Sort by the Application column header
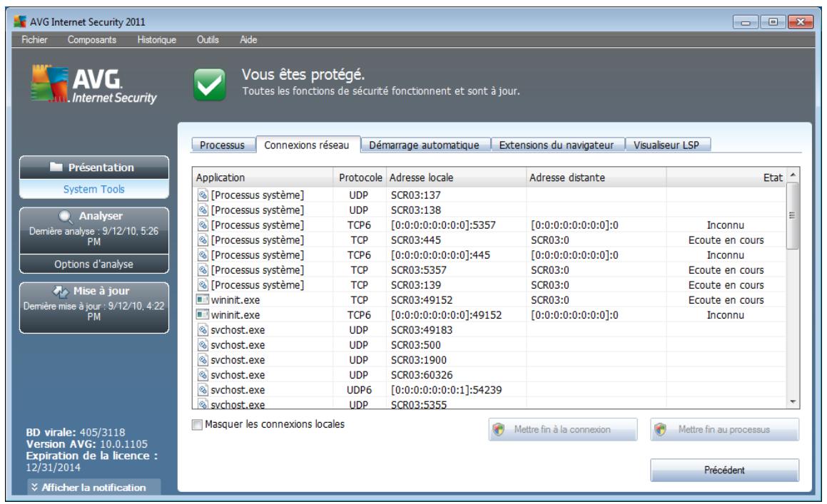 (263, 178)
